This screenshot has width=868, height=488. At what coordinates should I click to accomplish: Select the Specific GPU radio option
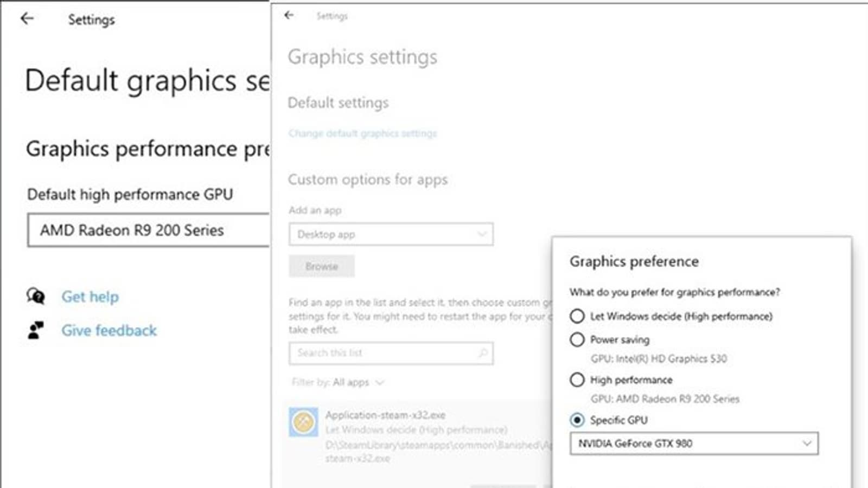pyautogui.click(x=577, y=420)
